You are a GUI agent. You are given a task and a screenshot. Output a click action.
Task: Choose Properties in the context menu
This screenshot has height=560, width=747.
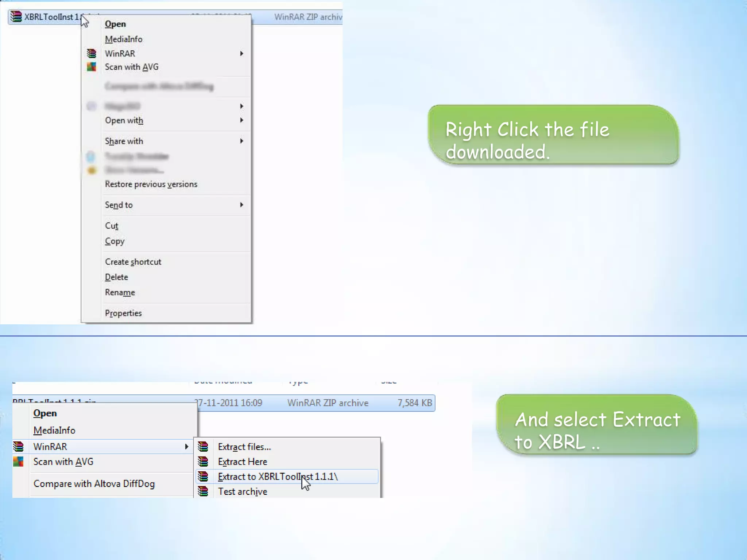pyautogui.click(x=123, y=313)
